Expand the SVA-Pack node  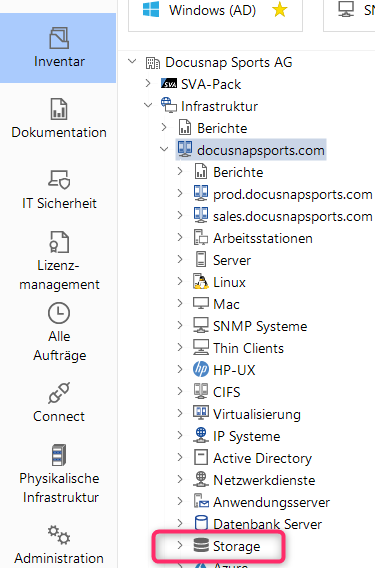pos(148,83)
